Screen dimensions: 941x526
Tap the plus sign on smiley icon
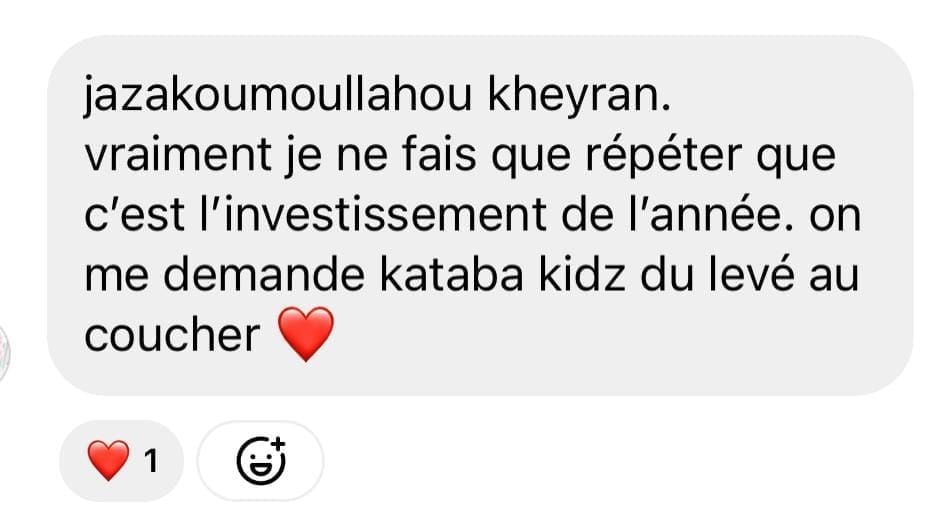277,445
